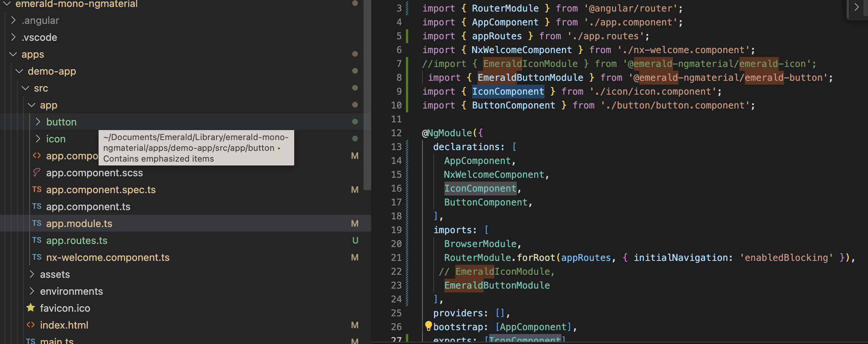Collapse the apps folder chevron
Viewport: 868px width, 344px height.
13,54
